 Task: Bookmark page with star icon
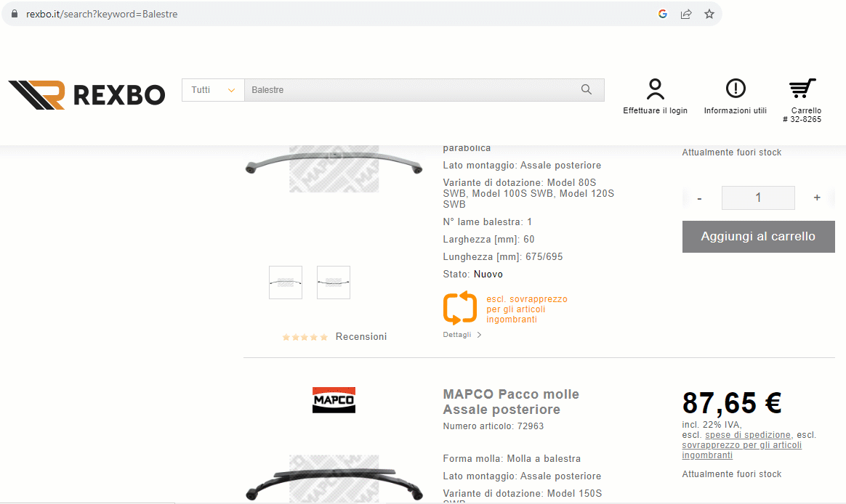point(709,14)
